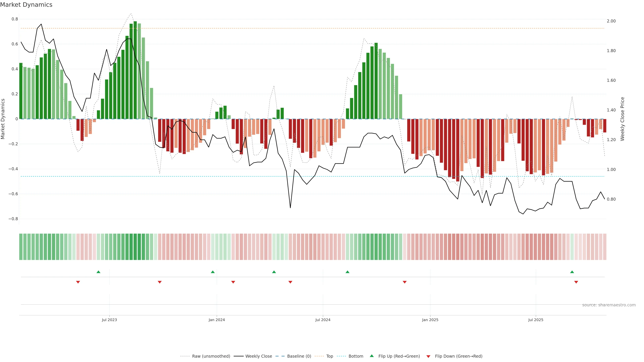Click the last green flip-up marker near Sep 2025
This screenshot has width=644, height=362.
coord(572,272)
